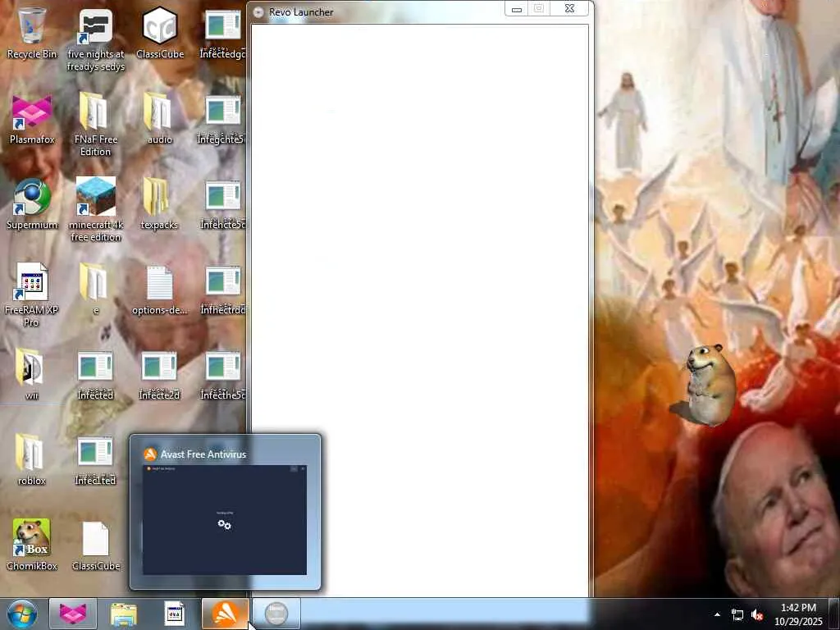Open the Windows Start menu orb

coord(22,614)
